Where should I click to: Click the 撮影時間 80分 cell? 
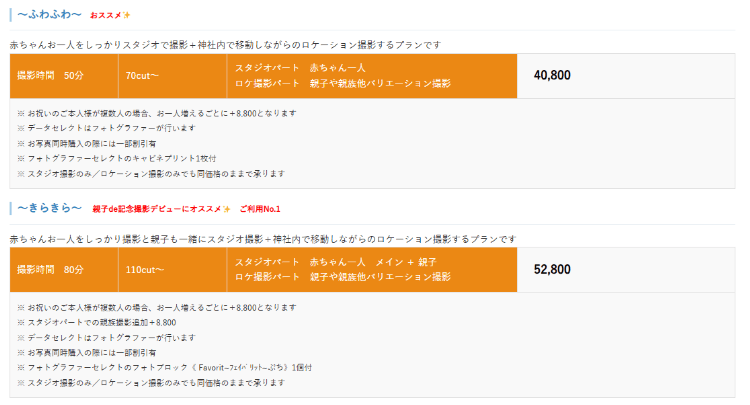[x=64, y=270]
